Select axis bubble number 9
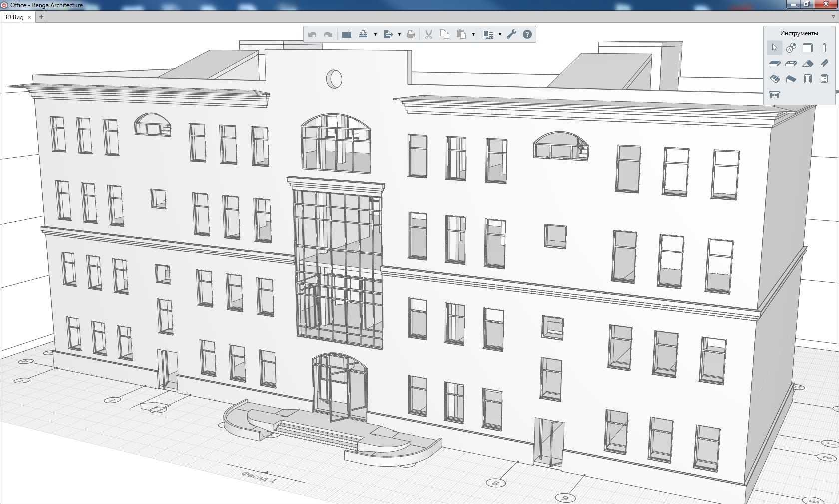 pyautogui.click(x=565, y=498)
